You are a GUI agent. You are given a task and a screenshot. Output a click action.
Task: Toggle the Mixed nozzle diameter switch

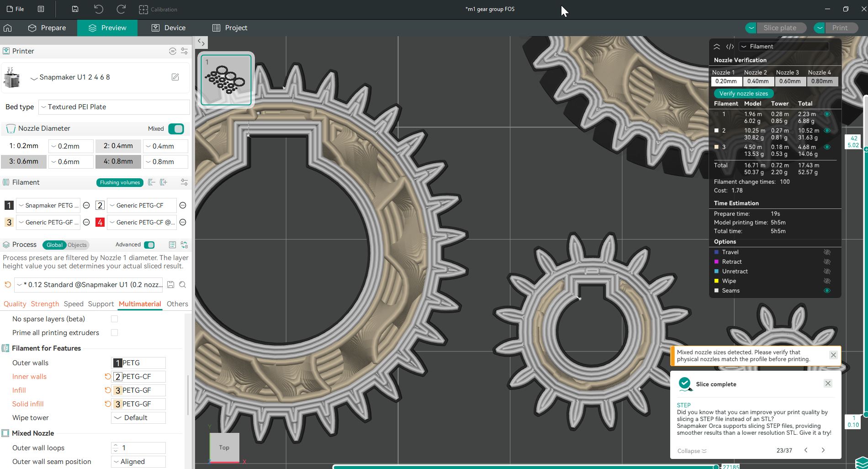point(176,129)
